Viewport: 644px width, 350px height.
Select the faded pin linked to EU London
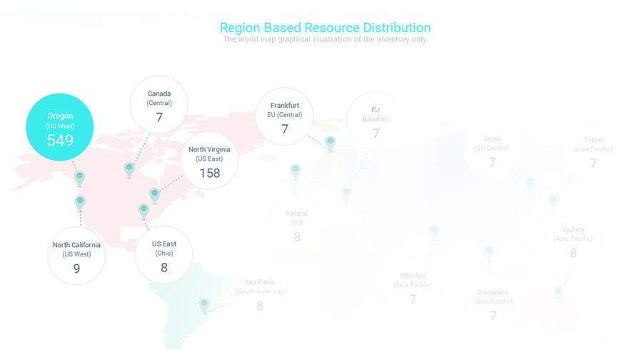pyautogui.click(x=346, y=194)
